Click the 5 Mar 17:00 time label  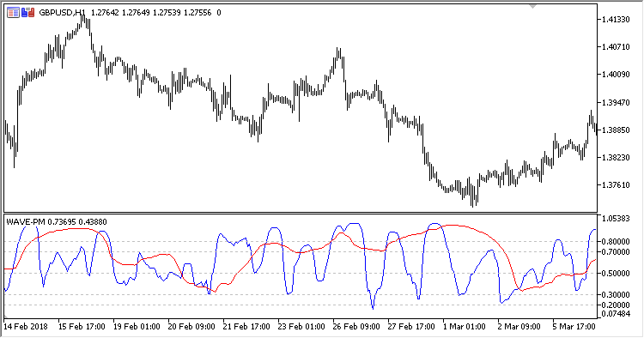point(574,327)
